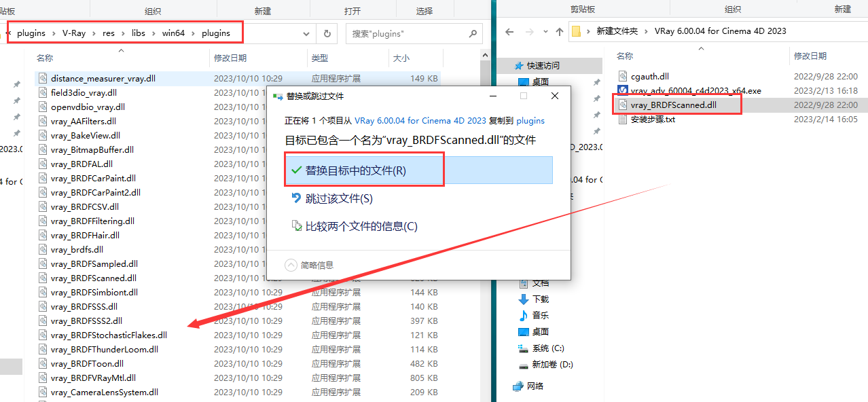
Task: Select vray_BRDFThunderLoom.dll file
Action: pos(104,349)
